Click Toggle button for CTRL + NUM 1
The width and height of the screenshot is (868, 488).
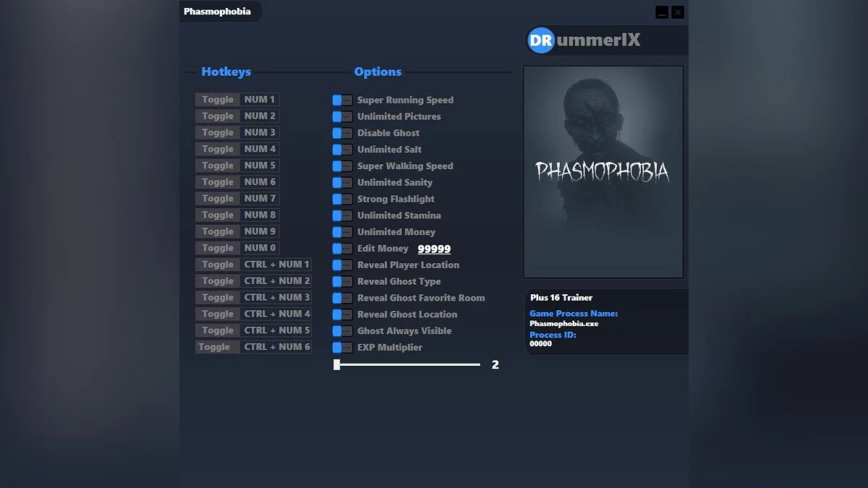pyautogui.click(x=217, y=265)
